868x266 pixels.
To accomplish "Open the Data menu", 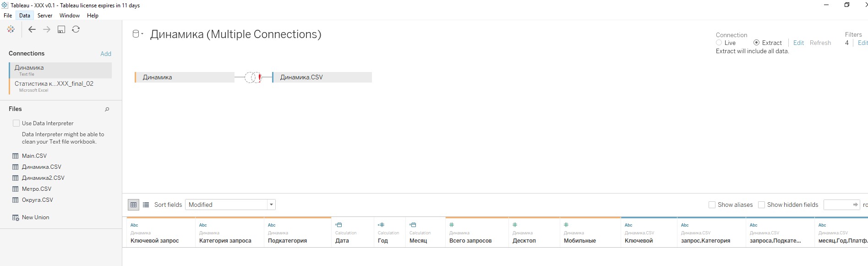I will (x=24, y=15).
